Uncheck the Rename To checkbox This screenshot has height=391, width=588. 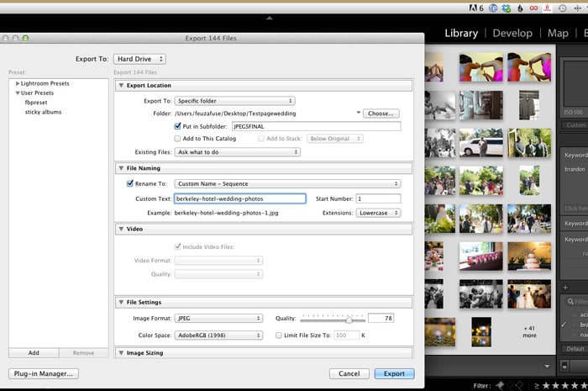(x=130, y=183)
